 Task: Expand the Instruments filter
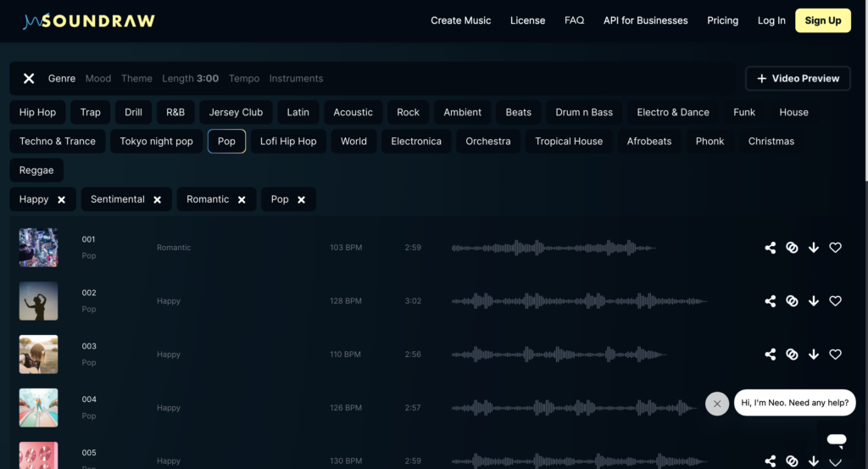(296, 78)
